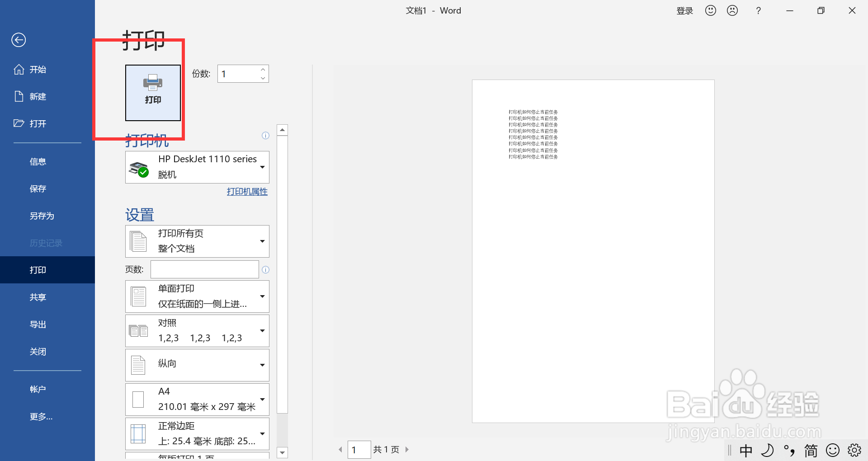Open the 共享 page

click(x=47, y=297)
